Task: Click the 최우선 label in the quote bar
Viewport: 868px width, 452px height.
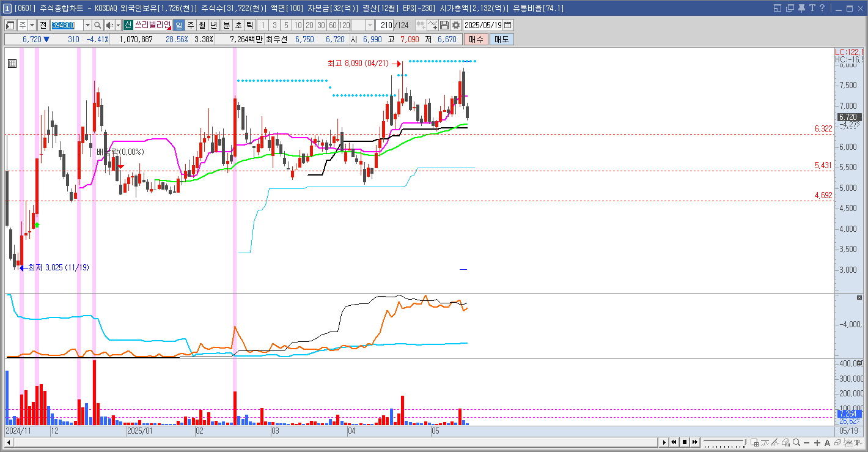Action: point(278,39)
